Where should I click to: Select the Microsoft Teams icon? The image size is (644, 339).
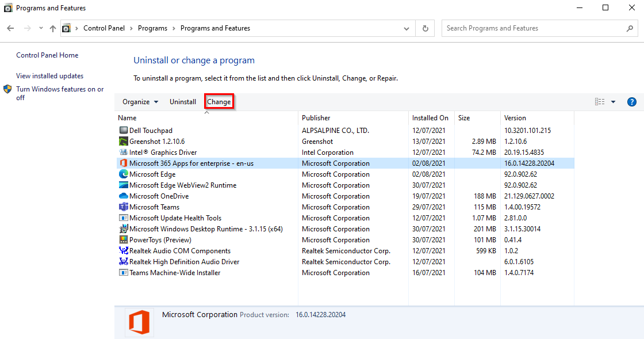click(x=123, y=207)
